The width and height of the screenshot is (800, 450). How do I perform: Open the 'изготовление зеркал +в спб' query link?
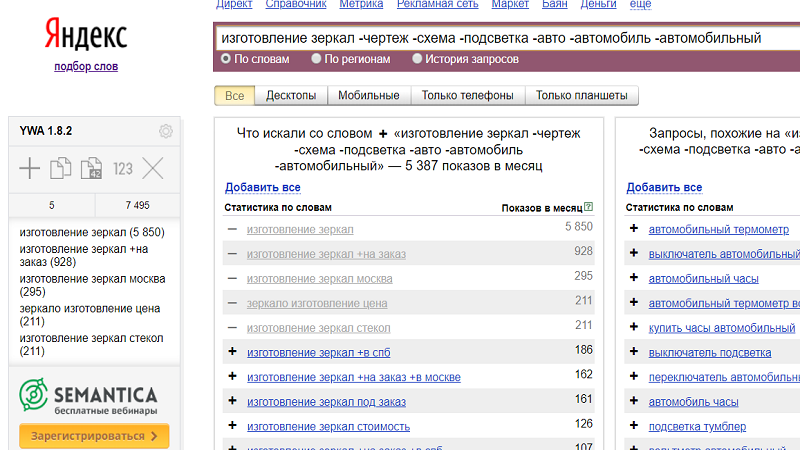(x=319, y=353)
